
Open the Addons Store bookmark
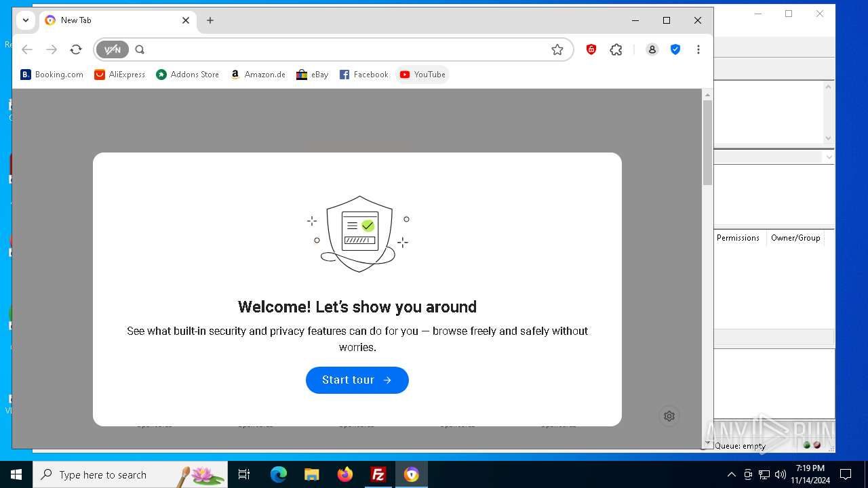click(x=187, y=75)
